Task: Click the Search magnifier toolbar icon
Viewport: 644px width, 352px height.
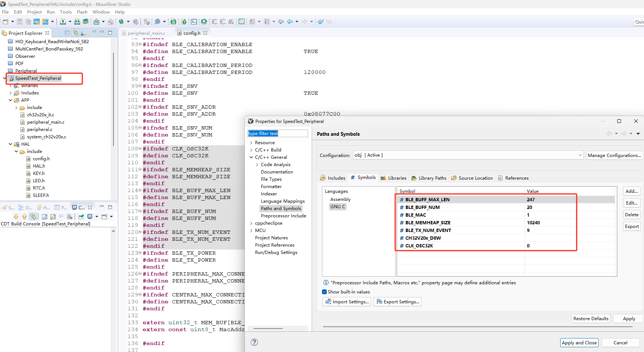Action: point(157,22)
